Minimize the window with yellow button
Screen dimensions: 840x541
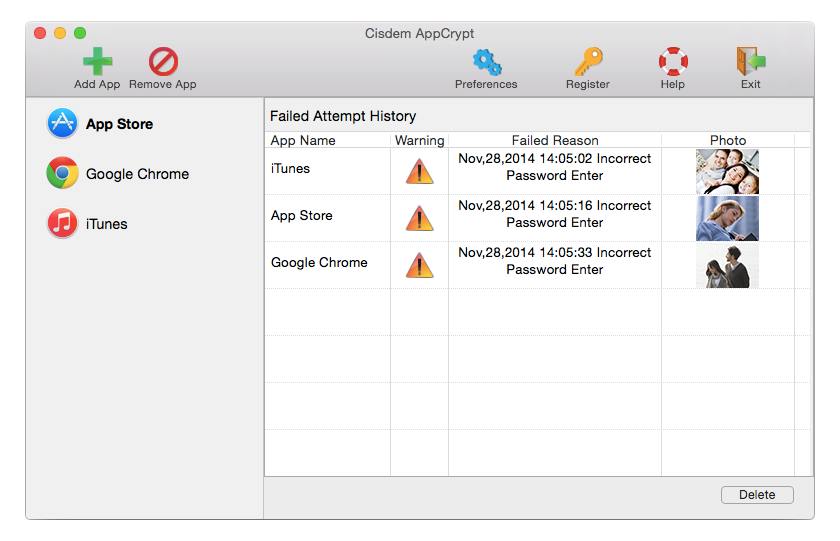(x=60, y=33)
